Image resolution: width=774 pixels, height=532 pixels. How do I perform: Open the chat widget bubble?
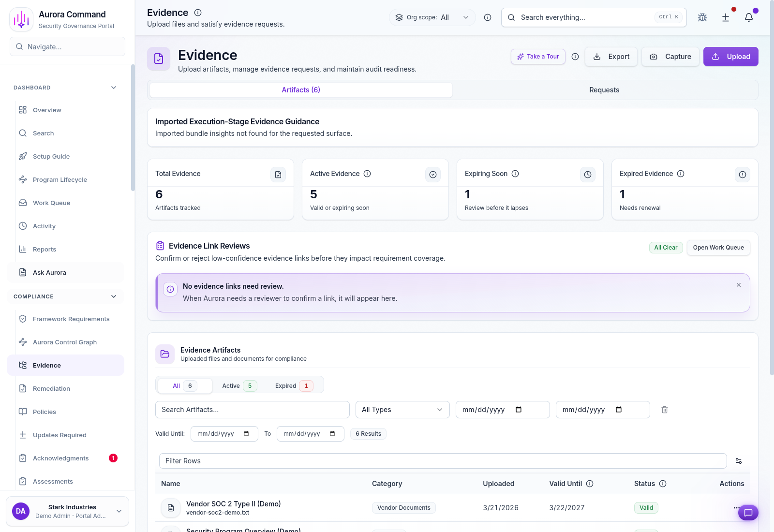point(748,513)
